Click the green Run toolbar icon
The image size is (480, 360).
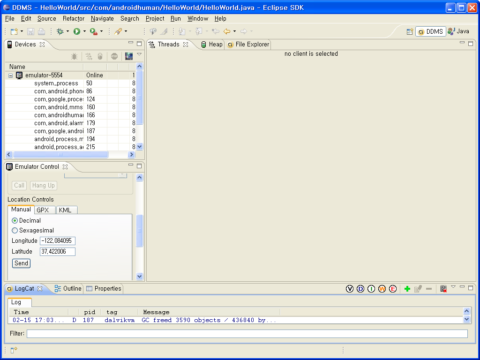[x=77, y=31]
